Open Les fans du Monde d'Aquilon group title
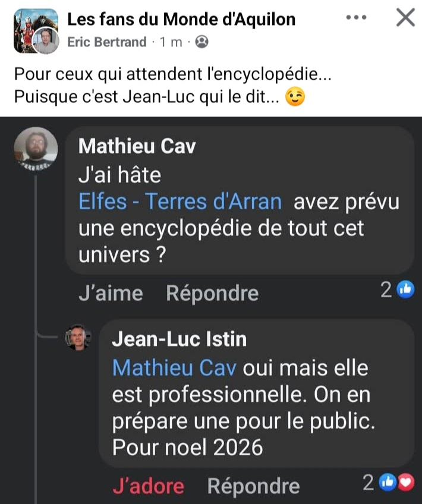422x504 pixels. 181,19
